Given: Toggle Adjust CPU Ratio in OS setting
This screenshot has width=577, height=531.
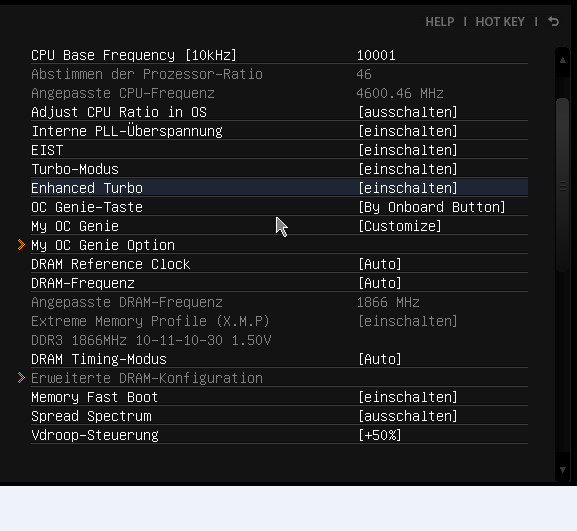Looking at the screenshot, I should (x=408, y=112).
